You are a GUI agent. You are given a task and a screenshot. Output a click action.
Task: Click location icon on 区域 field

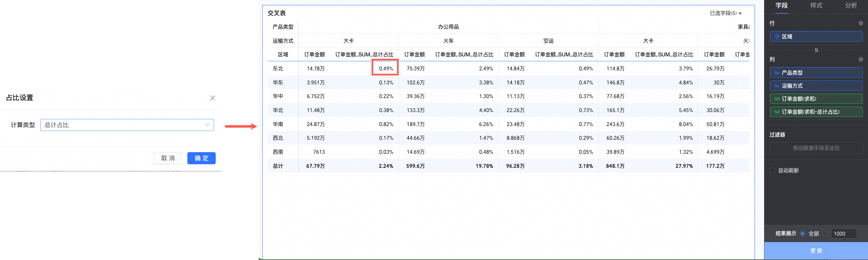(x=777, y=36)
